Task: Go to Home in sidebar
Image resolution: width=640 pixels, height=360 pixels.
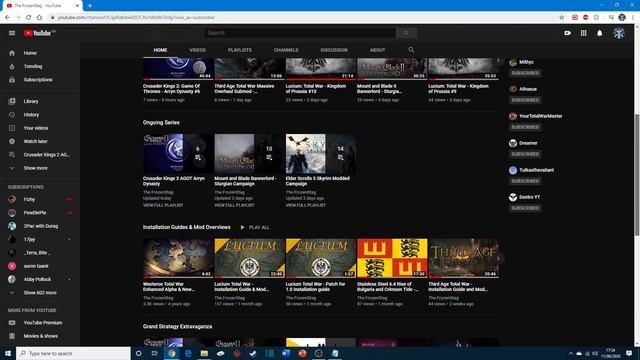Action: click(x=40, y=53)
